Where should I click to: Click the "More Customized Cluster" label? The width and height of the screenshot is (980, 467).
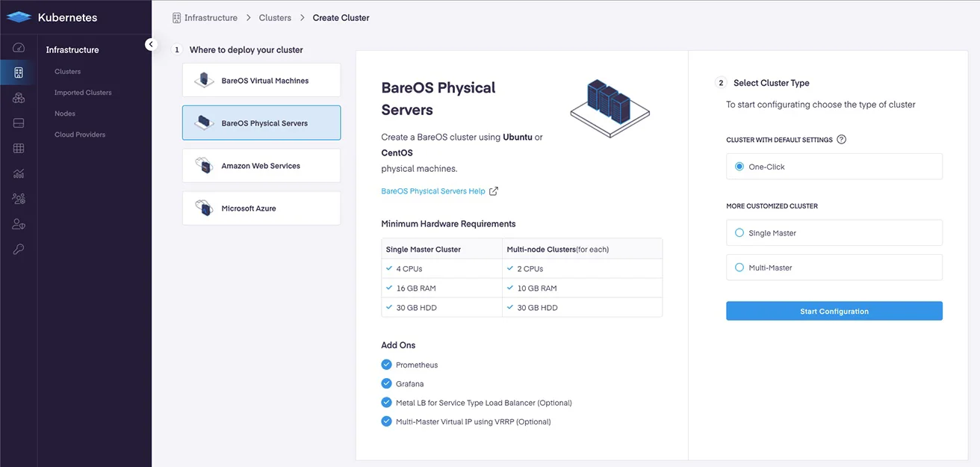coord(772,206)
